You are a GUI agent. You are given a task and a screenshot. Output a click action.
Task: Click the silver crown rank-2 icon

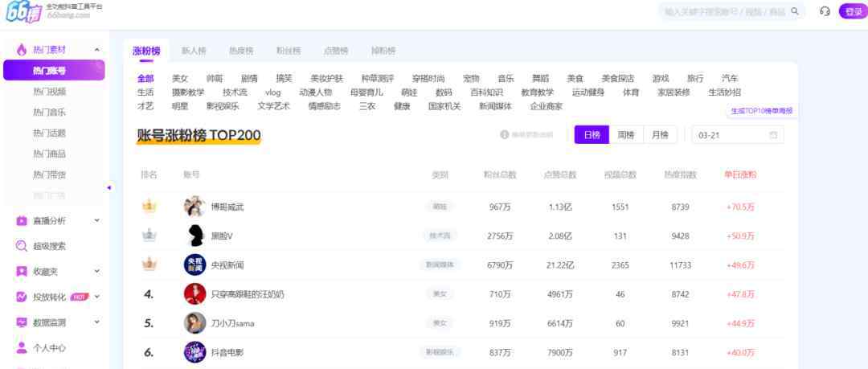click(x=149, y=236)
